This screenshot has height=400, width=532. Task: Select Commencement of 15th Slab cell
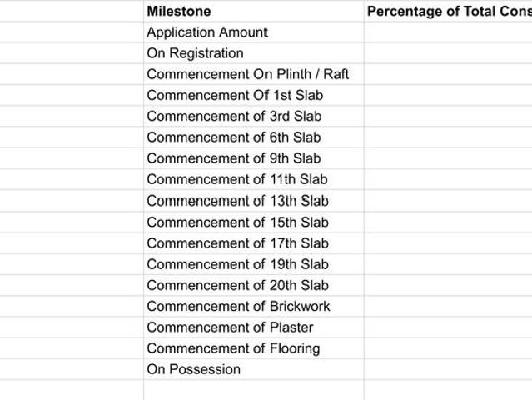click(254, 222)
